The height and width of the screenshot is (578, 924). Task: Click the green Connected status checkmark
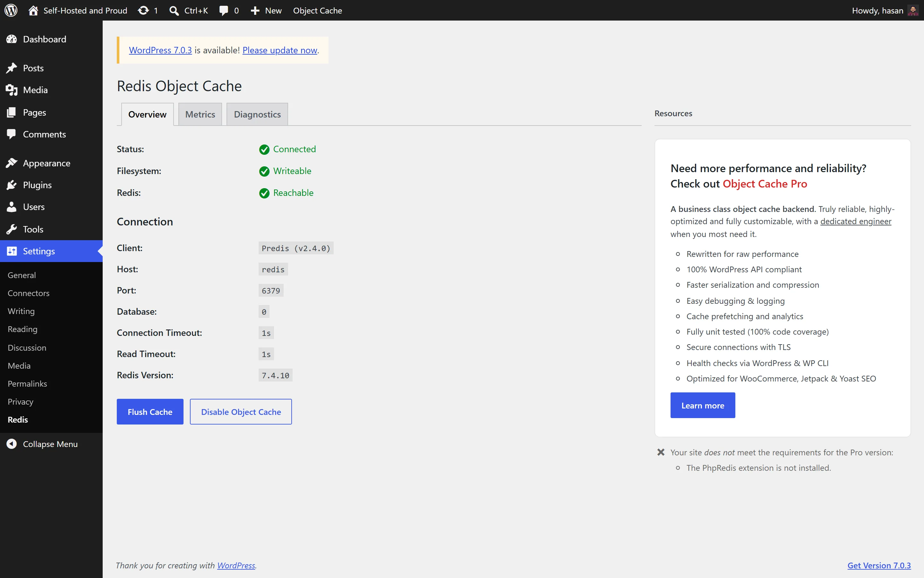pyautogui.click(x=264, y=149)
